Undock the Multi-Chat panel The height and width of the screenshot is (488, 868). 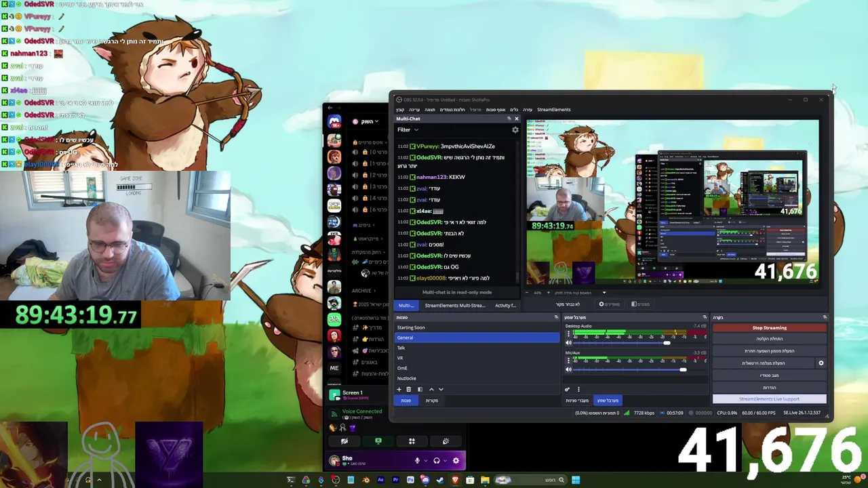pos(509,119)
